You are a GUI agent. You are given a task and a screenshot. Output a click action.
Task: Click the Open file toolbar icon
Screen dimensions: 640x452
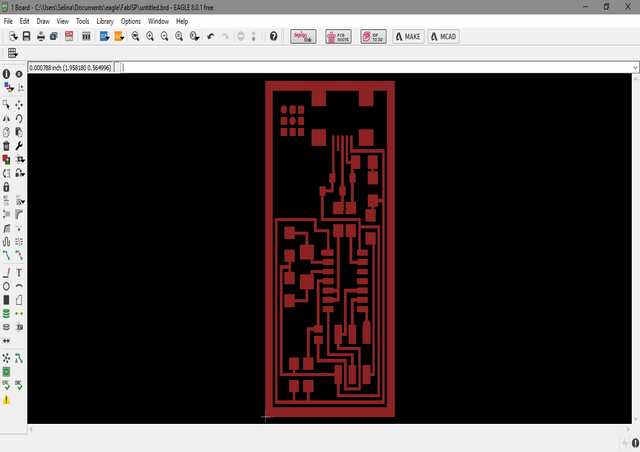pyautogui.click(x=13, y=36)
